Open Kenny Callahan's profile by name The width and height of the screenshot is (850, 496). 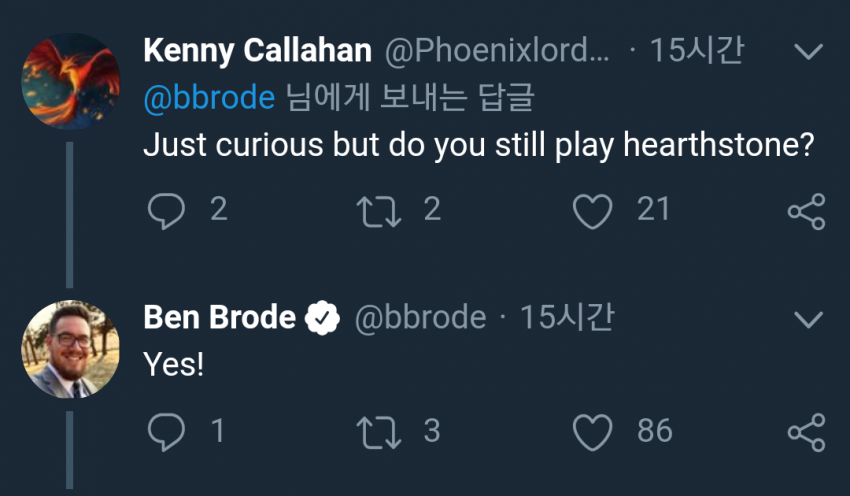(258, 50)
